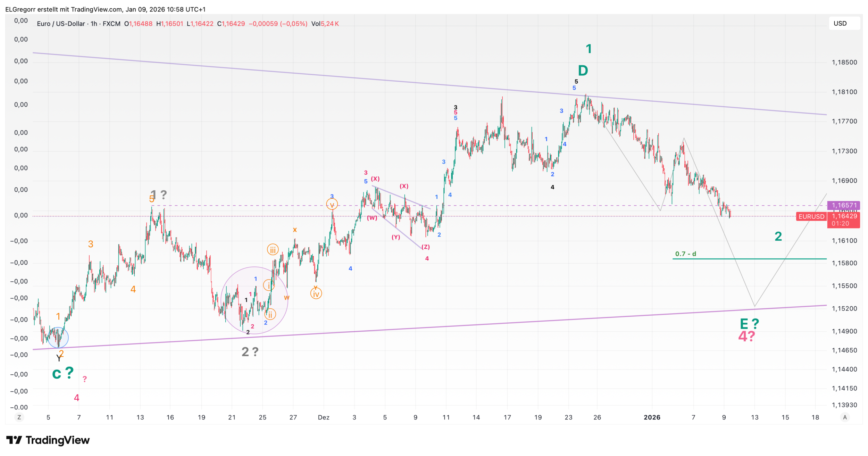868x456 pixels.
Task: Select the green c ? label
Action: pyautogui.click(x=63, y=373)
